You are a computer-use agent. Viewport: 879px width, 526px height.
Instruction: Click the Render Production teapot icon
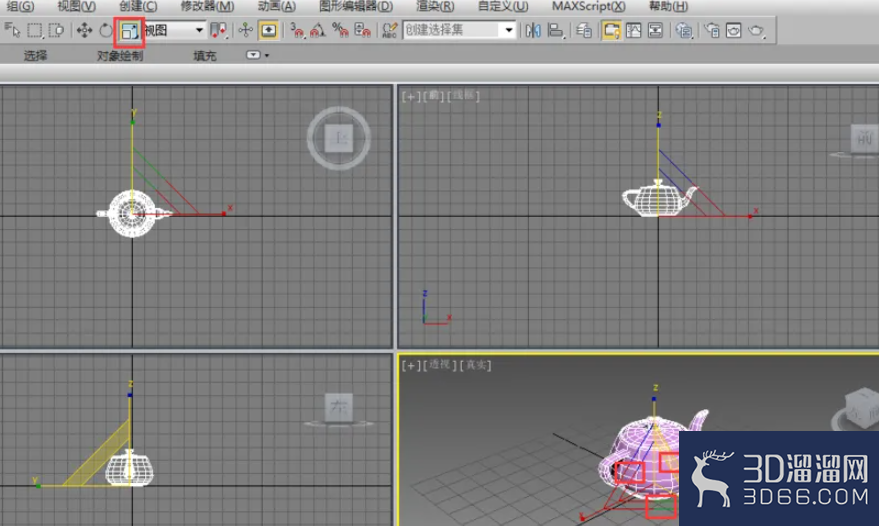pos(756,30)
